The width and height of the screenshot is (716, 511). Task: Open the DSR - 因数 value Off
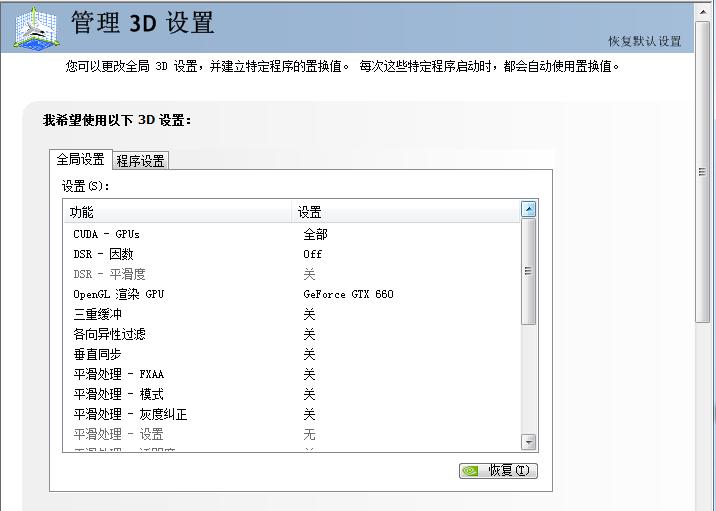point(312,254)
